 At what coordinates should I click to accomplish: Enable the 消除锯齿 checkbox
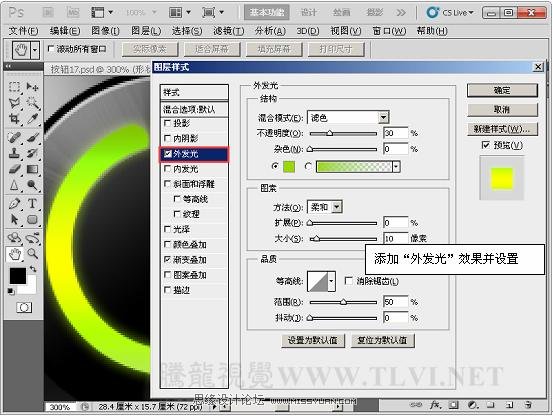click(x=348, y=281)
